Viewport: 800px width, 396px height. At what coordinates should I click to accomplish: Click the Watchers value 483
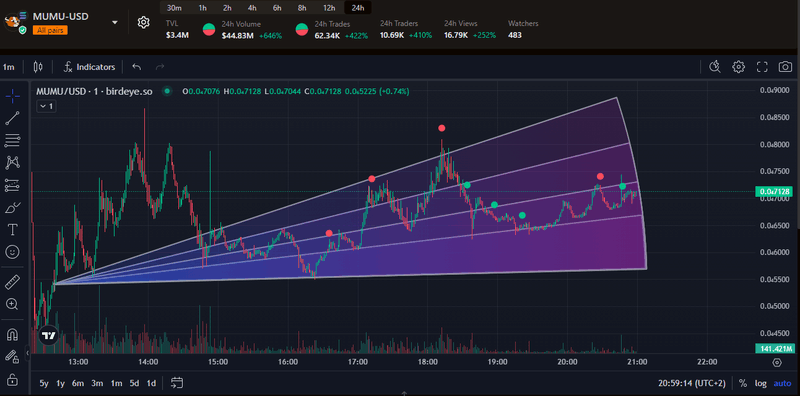pyautogui.click(x=515, y=35)
